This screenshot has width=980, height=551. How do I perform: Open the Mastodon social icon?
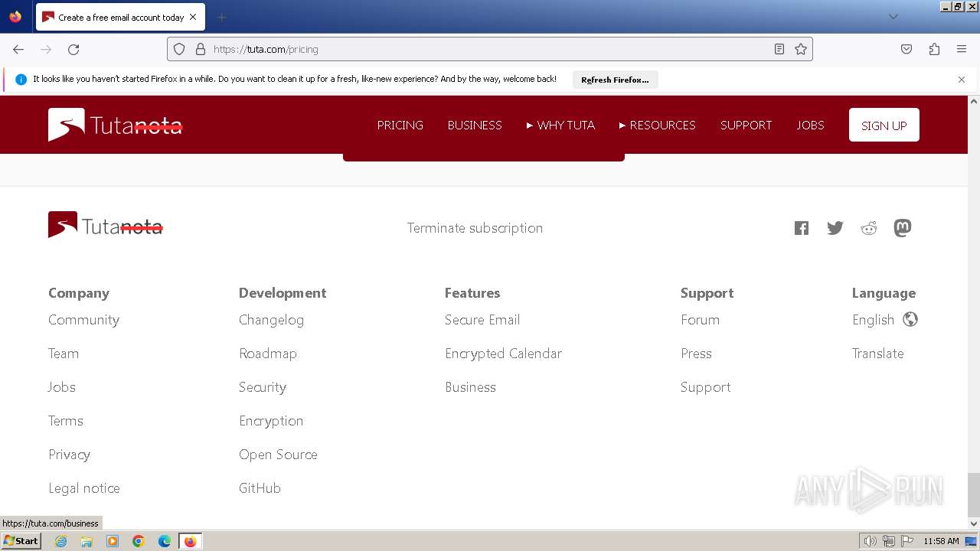pyautogui.click(x=903, y=228)
